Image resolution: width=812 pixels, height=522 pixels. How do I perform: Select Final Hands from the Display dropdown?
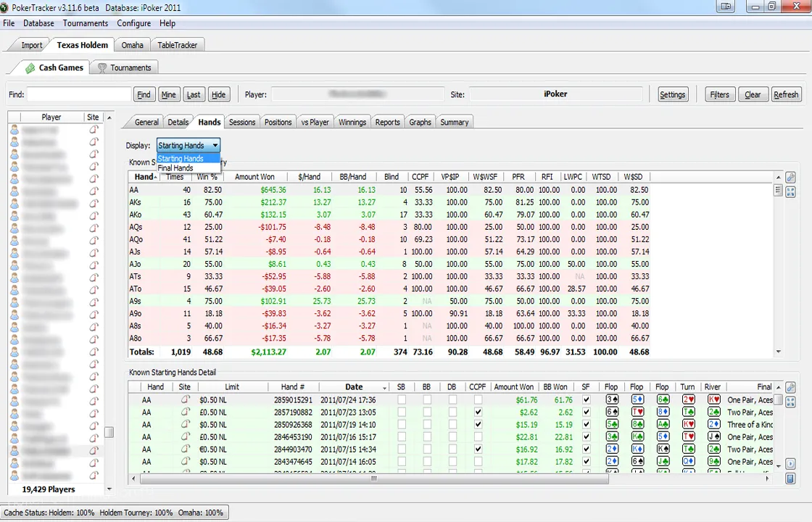(x=175, y=168)
